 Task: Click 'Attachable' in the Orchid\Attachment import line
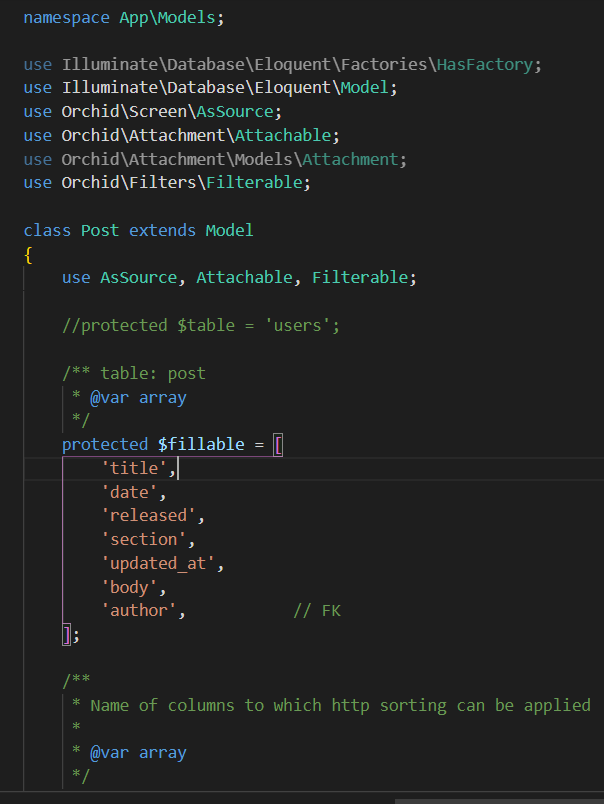click(x=283, y=135)
